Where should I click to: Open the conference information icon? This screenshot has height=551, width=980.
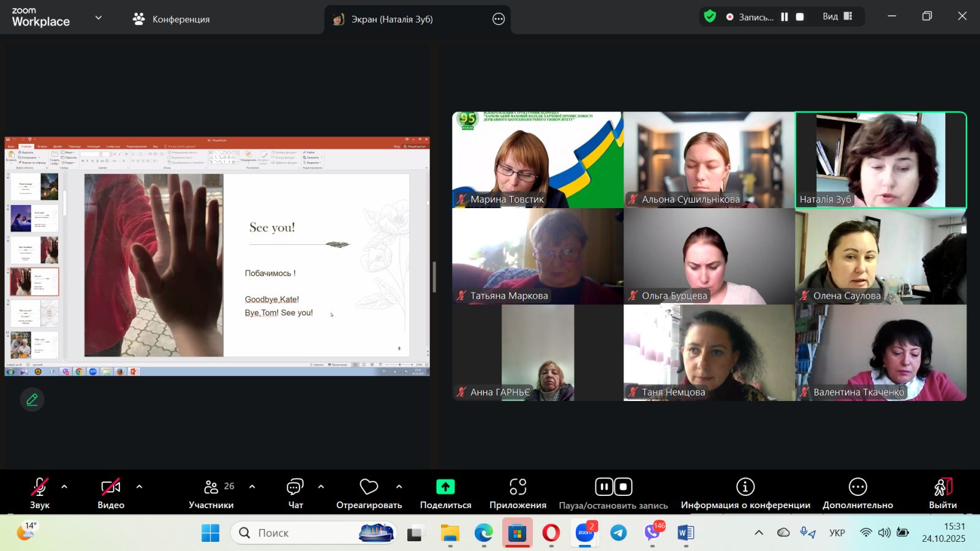click(745, 487)
